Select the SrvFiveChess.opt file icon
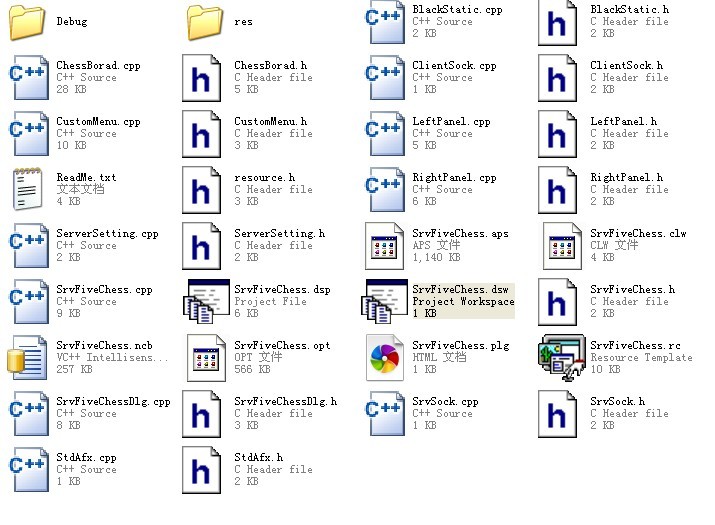The width and height of the screenshot is (715, 525). coord(206,358)
